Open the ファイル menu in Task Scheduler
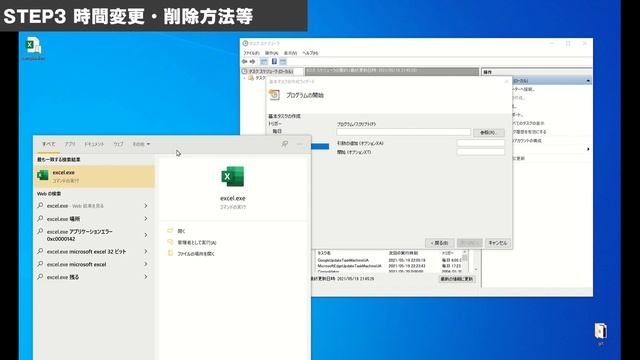 251,53
